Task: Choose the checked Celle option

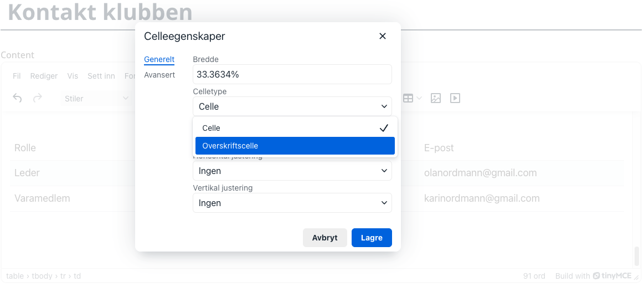Action: click(x=295, y=128)
